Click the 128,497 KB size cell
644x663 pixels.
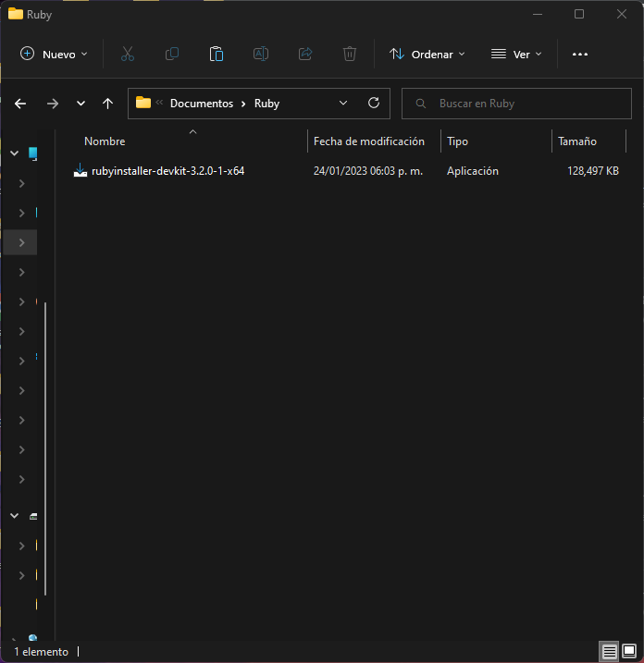(593, 171)
